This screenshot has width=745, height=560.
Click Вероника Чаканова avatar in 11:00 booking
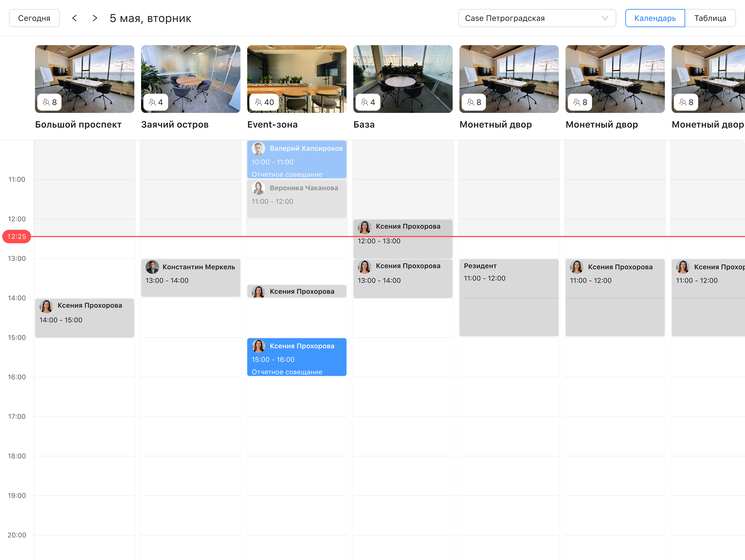(x=258, y=188)
